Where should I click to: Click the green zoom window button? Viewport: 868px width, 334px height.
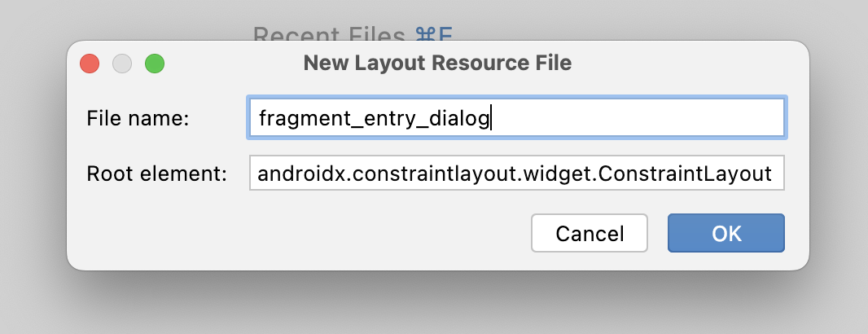155,64
